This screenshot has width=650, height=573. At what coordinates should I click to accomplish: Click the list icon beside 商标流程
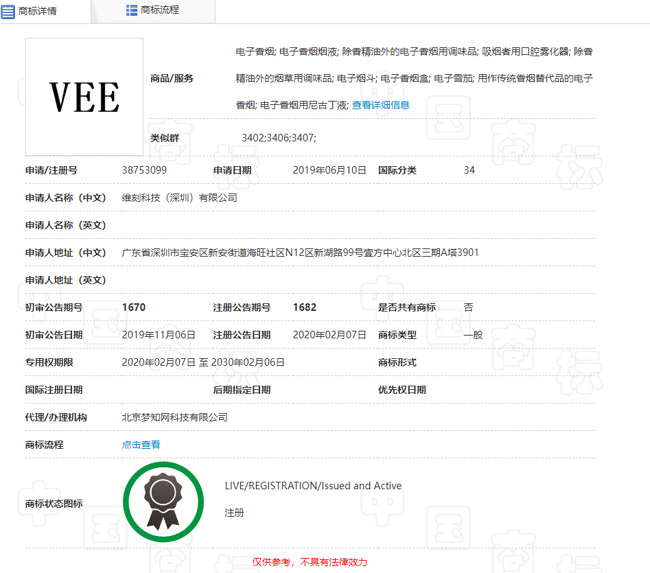pyautogui.click(x=132, y=10)
